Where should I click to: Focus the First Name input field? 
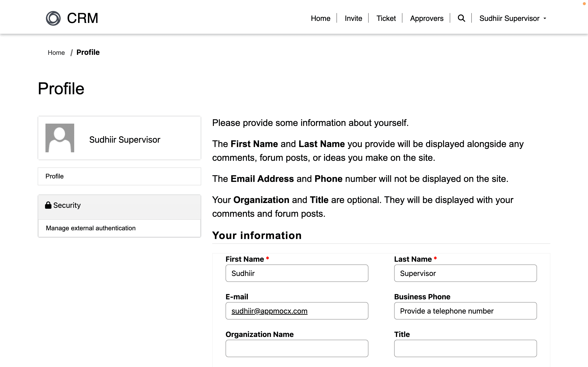pos(297,273)
